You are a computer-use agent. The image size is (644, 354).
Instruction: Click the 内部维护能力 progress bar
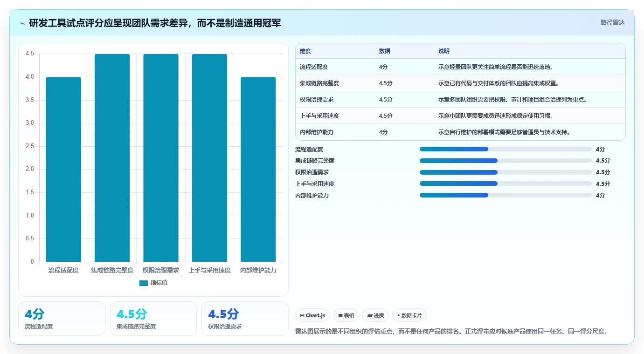point(506,195)
